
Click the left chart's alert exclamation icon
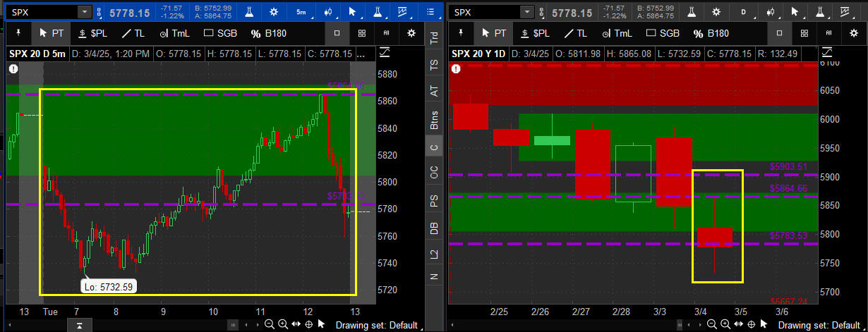[13, 68]
